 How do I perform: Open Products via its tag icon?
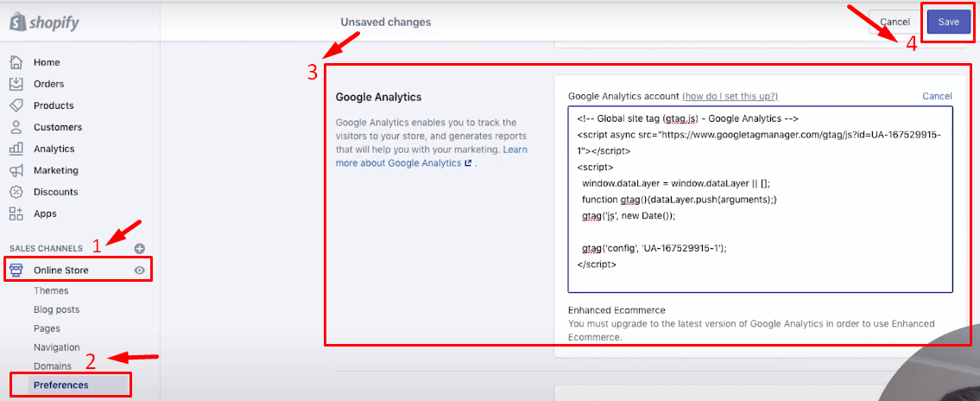click(16, 105)
